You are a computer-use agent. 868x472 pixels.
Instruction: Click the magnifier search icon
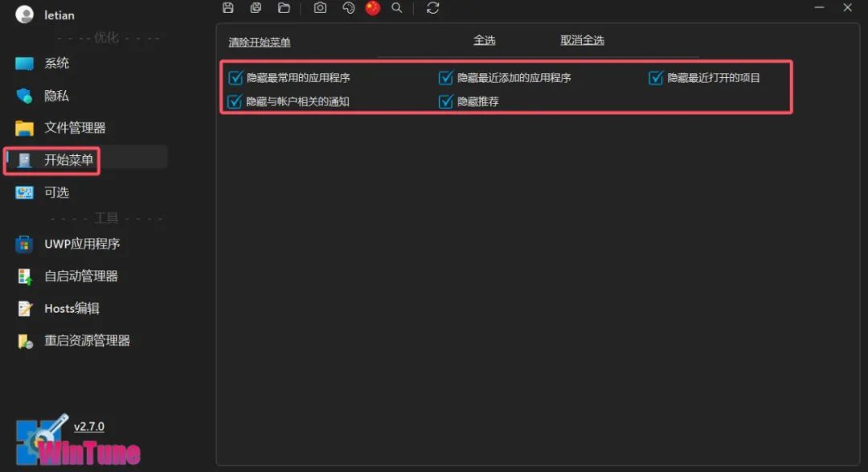397,8
